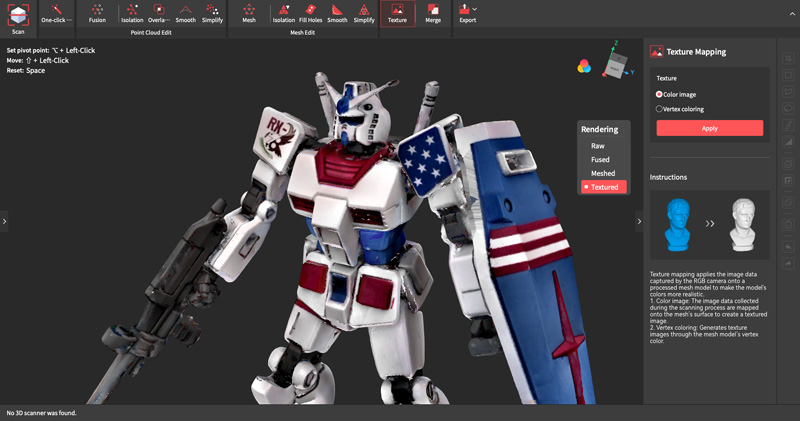Click the undo arrow in right sidebar
Viewport: 800px width, 421px height.
coord(788,247)
